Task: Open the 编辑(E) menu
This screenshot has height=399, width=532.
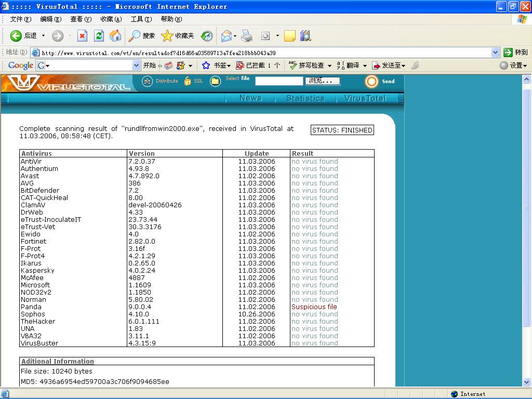Action: pos(50,19)
